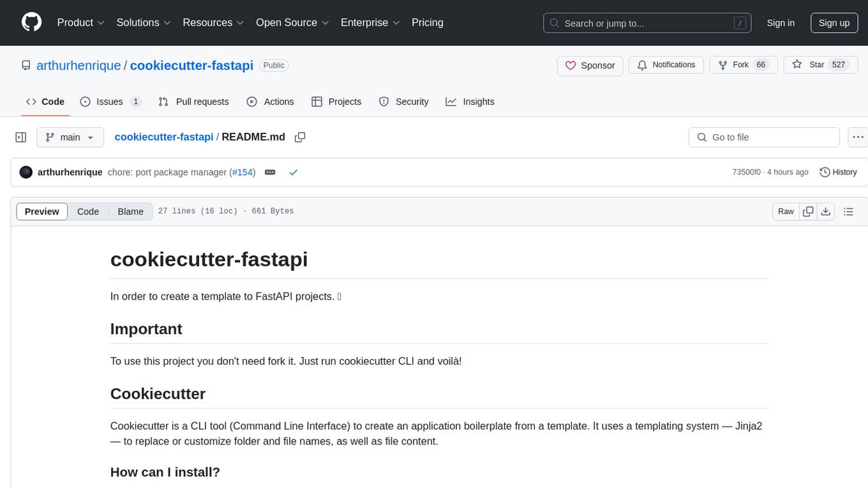Switch to the Security tab

point(403,102)
